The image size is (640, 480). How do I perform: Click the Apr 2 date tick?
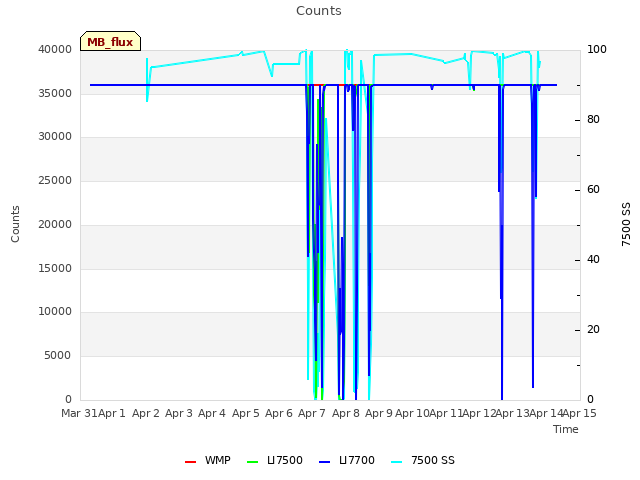(x=146, y=413)
